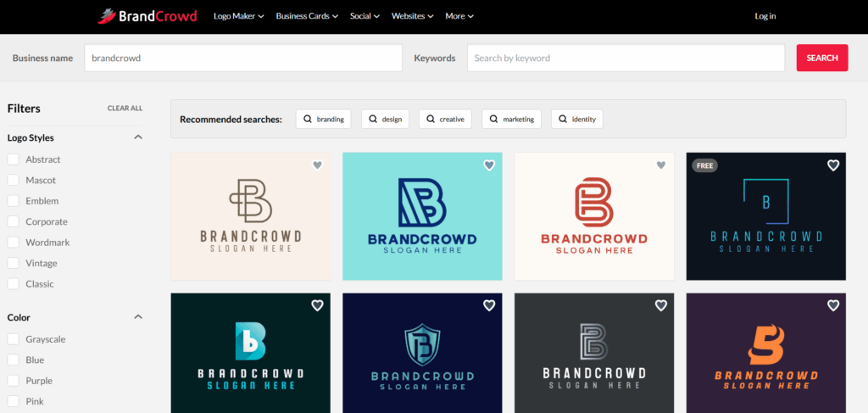The width and height of the screenshot is (868, 413).
Task: Search recommended term branding
Action: click(323, 119)
